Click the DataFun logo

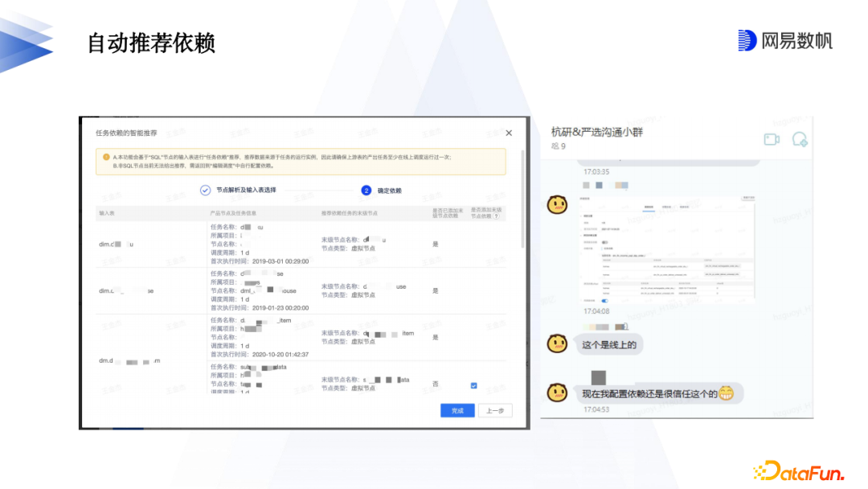798,471
